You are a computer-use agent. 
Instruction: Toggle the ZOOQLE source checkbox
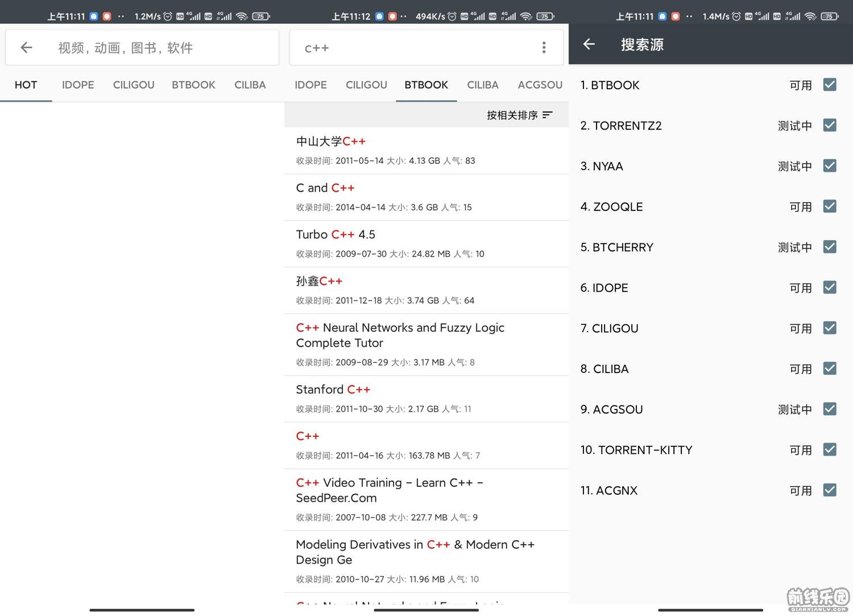coord(830,206)
